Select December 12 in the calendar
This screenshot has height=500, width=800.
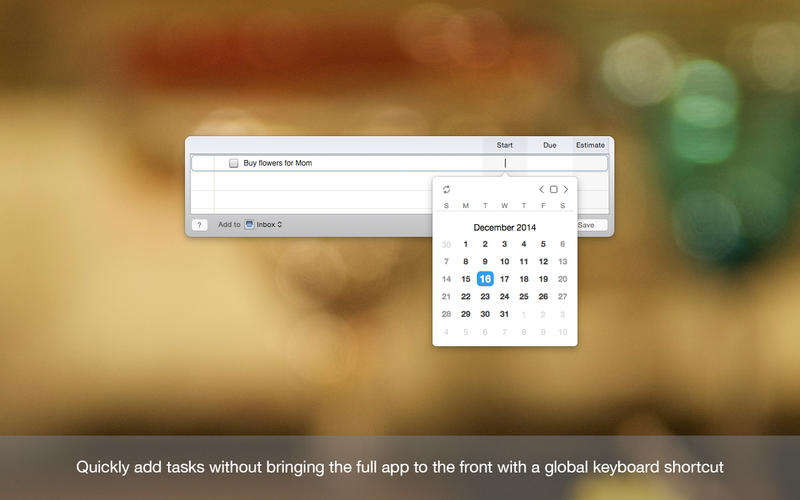(543, 261)
